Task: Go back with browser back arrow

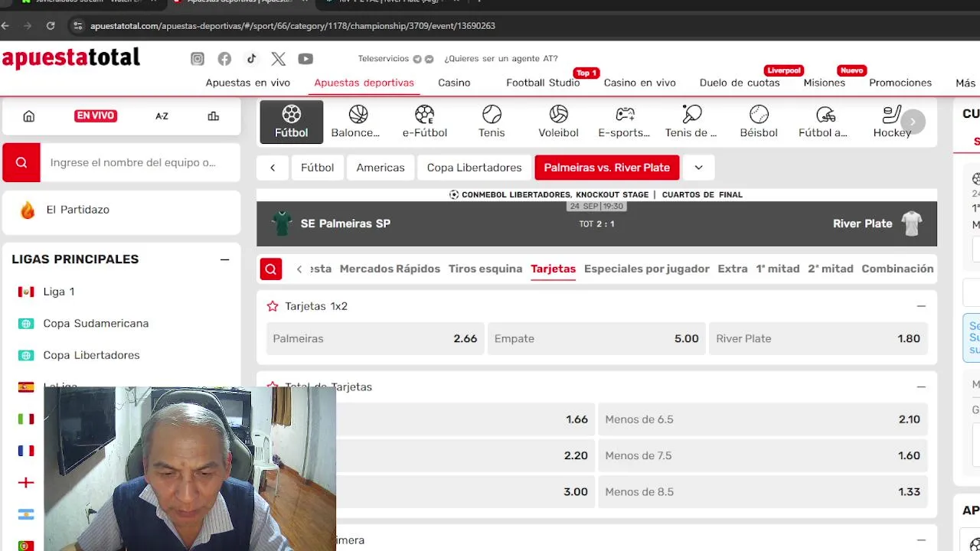Action: coord(5,25)
